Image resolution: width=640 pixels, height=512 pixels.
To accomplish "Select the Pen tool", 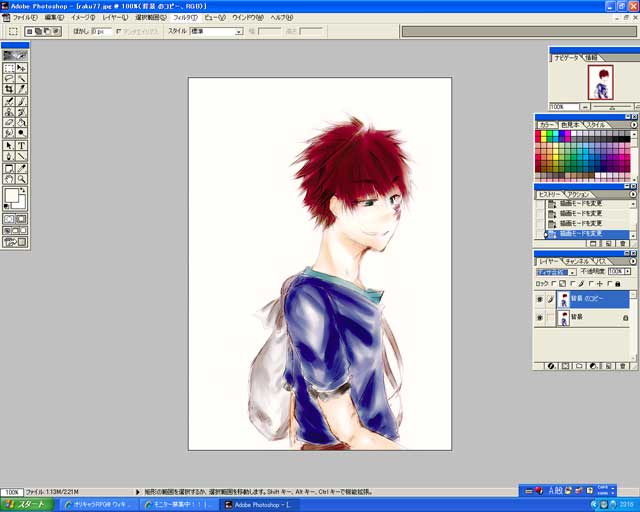I will click(9, 156).
